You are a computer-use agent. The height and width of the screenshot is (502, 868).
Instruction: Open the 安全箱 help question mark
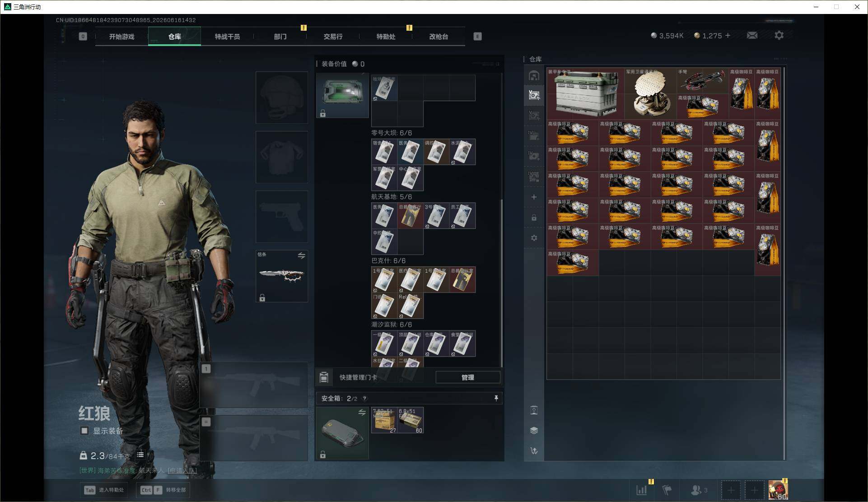pyautogui.click(x=364, y=399)
